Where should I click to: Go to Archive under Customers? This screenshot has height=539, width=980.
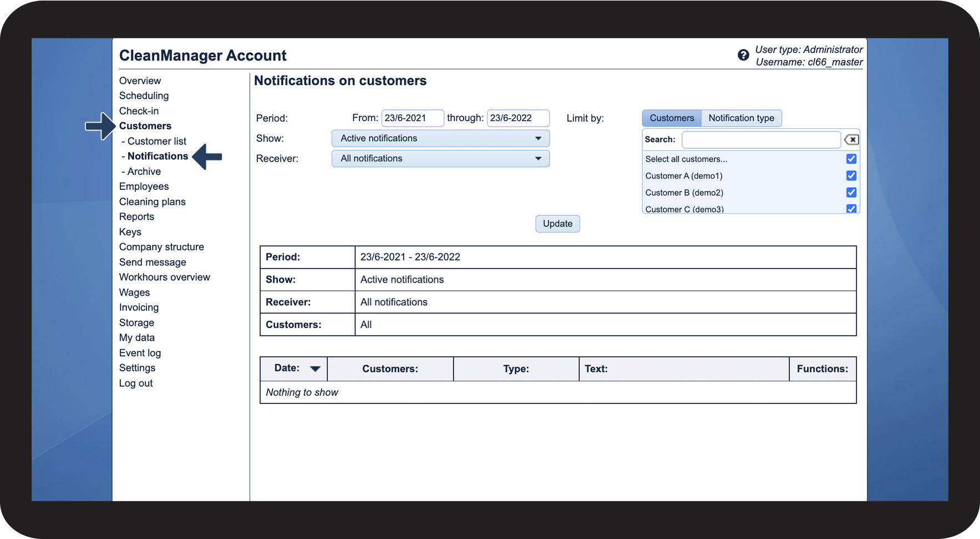click(144, 172)
